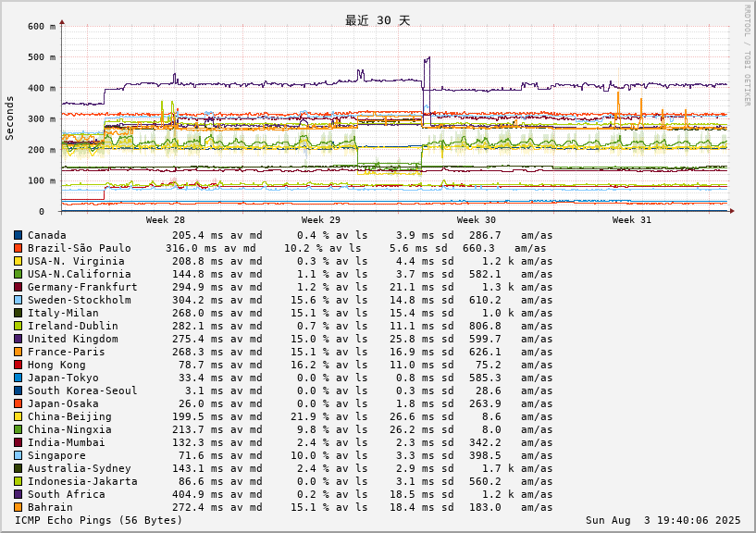Click the USA-N.California legend color swatch

18,275
